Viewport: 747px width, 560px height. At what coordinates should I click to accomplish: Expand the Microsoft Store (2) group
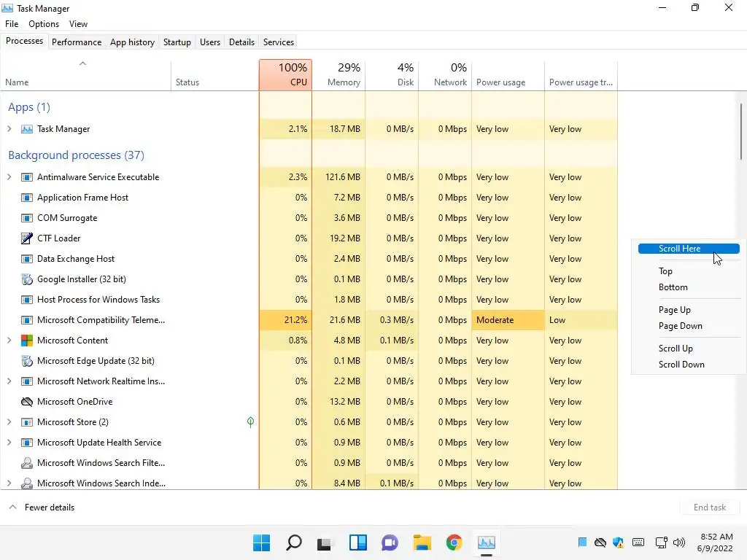click(x=9, y=422)
